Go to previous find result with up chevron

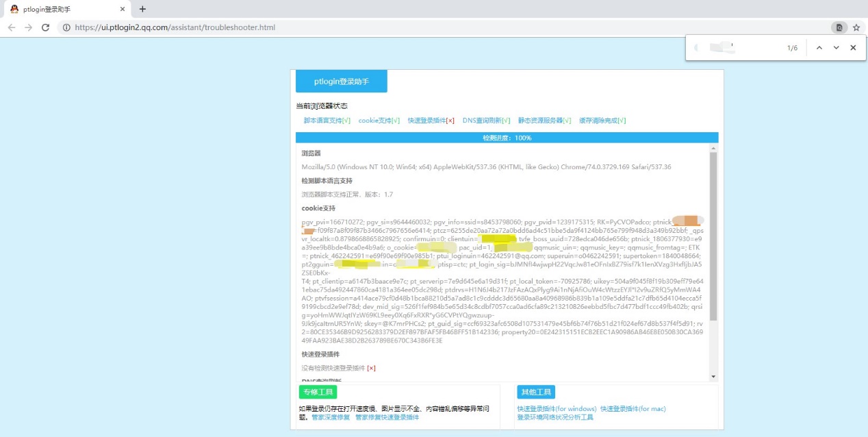(819, 47)
